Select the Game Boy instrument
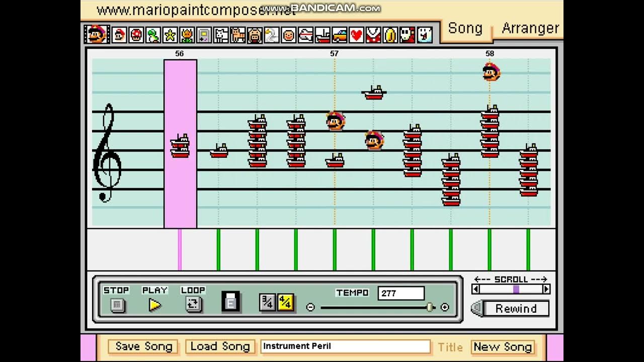 point(204,35)
